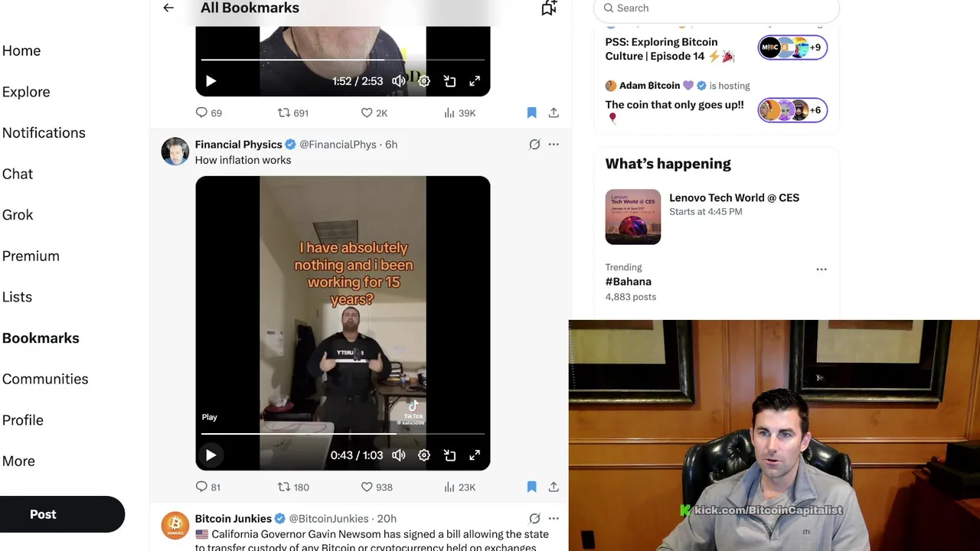Open more options on Financial Physics post
The width and height of the screenshot is (980, 551).
(554, 144)
